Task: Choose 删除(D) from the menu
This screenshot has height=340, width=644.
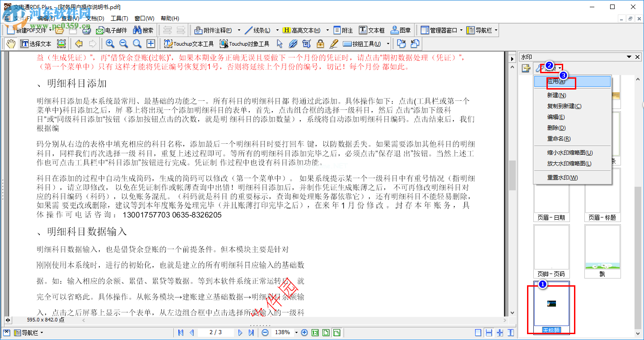Action: click(x=572, y=128)
